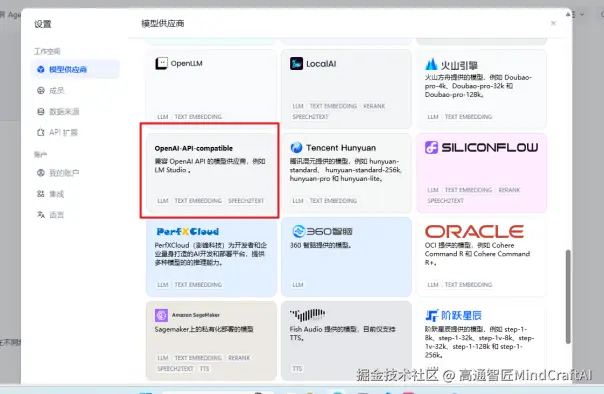Image resolution: width=604 pixels, height=394 pixels.
Task: Click the Hunyuan models description text
Action: (345, 170)
